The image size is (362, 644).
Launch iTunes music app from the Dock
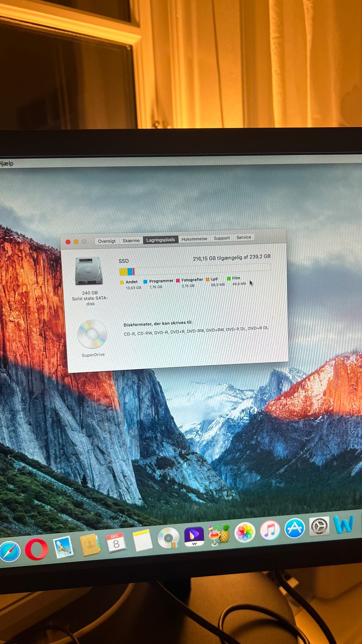(x=270, y=530)
